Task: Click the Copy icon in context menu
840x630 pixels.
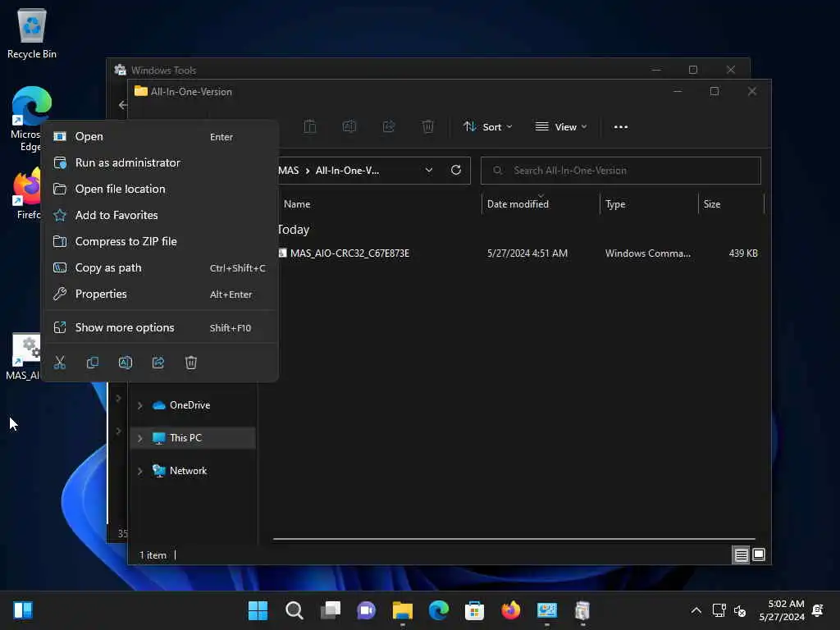Action: coord(92,363)
